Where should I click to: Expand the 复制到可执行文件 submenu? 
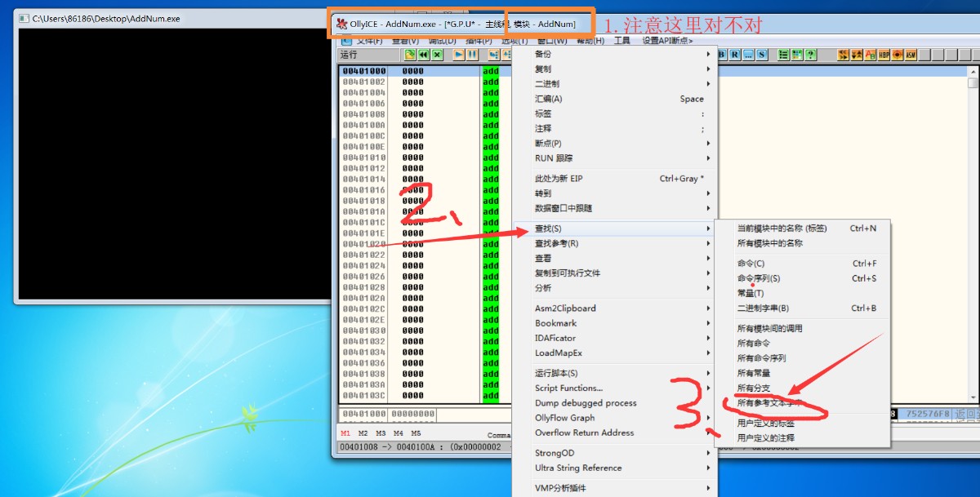click(x=615, y=273)
